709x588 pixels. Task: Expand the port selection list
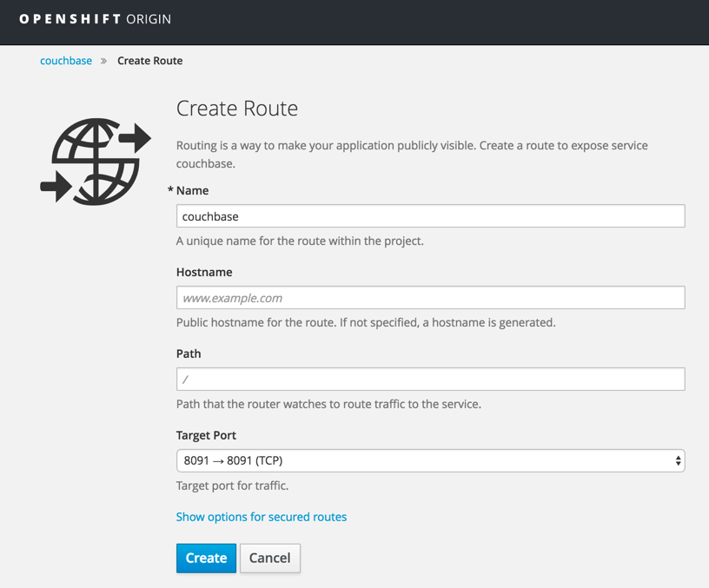pyautogui.click(x=430, y=460)
